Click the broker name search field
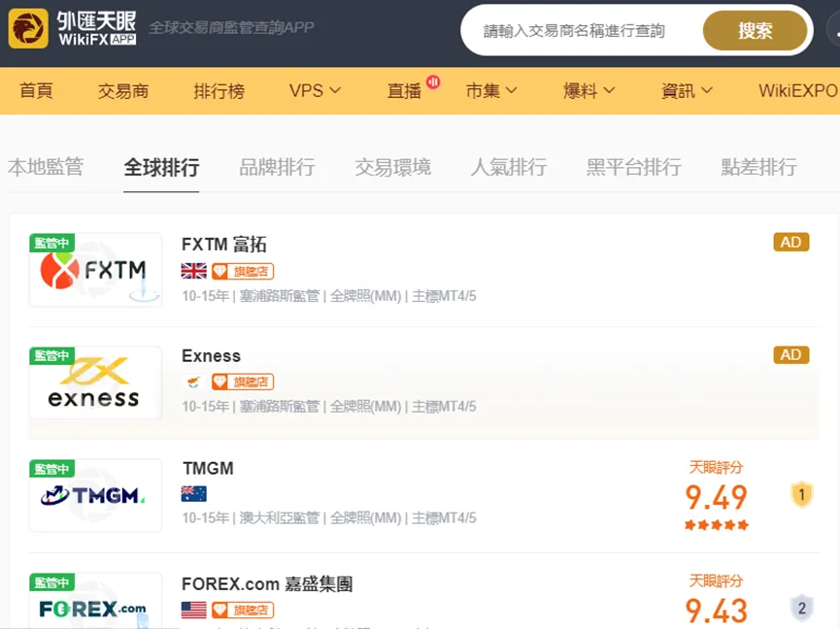The image size is (840, 629). 582,30
